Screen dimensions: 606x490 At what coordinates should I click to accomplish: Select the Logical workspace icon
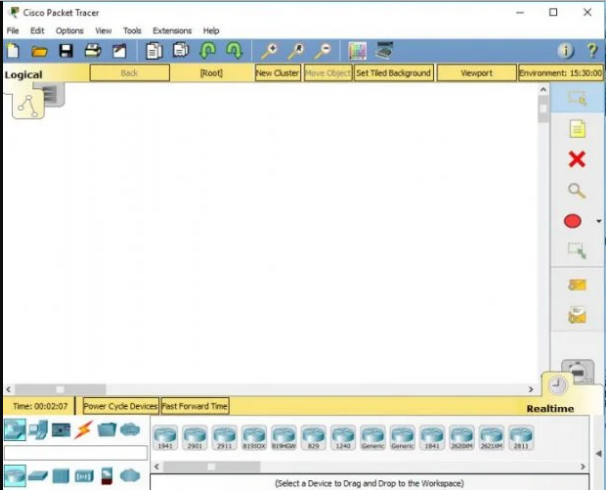[28, 105]
